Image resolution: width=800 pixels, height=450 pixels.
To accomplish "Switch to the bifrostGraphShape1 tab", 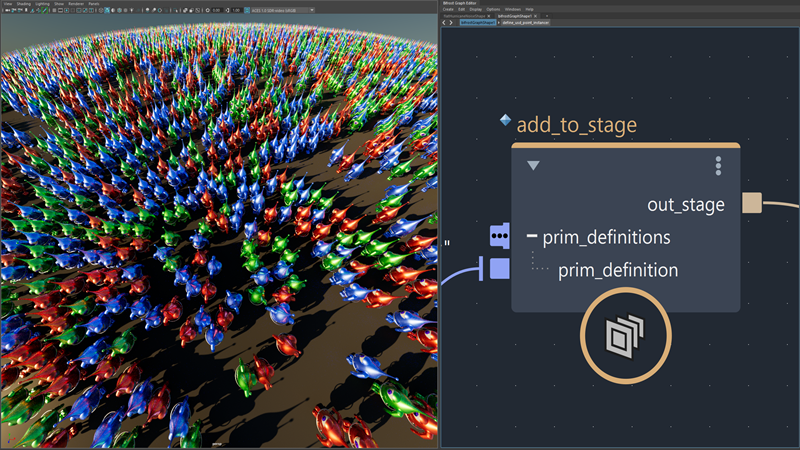I will coord(516,15).
